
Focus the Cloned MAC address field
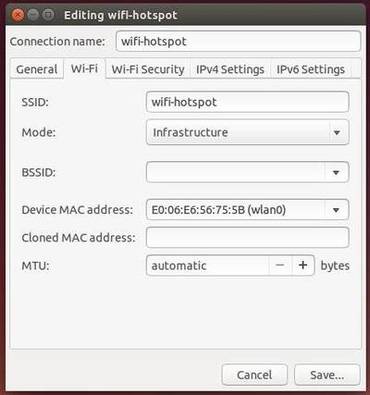(248, 237)
